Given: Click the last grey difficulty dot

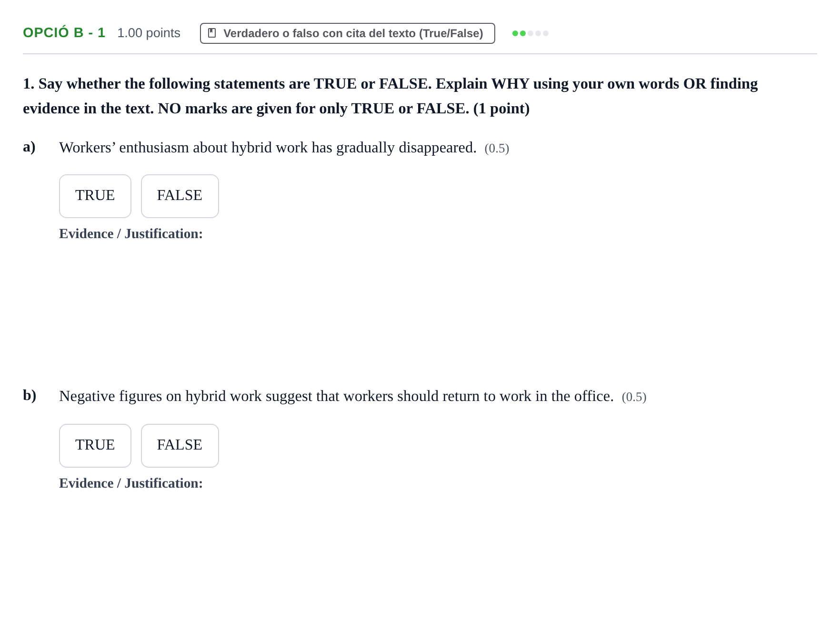Looking at the screenshot, I should (546, 33).
